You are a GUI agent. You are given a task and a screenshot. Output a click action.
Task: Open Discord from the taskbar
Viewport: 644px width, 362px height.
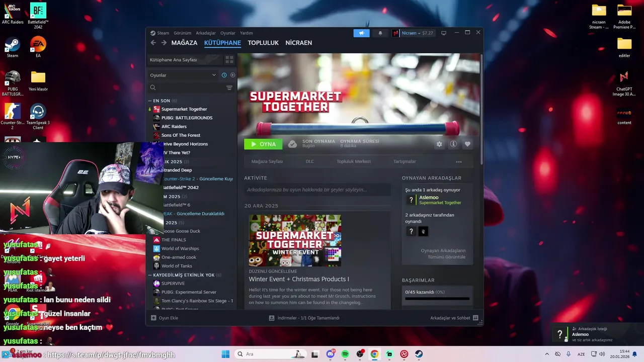[331, 354]
